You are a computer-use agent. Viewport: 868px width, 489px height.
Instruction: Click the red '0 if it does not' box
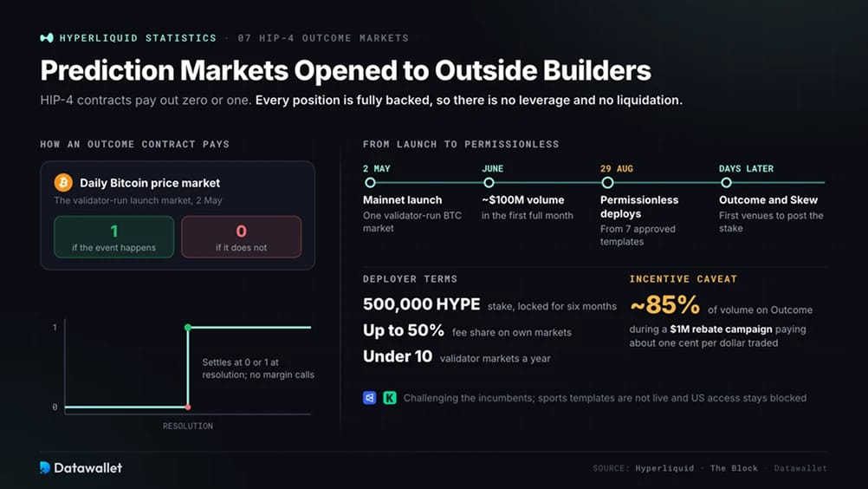(242, 237)
